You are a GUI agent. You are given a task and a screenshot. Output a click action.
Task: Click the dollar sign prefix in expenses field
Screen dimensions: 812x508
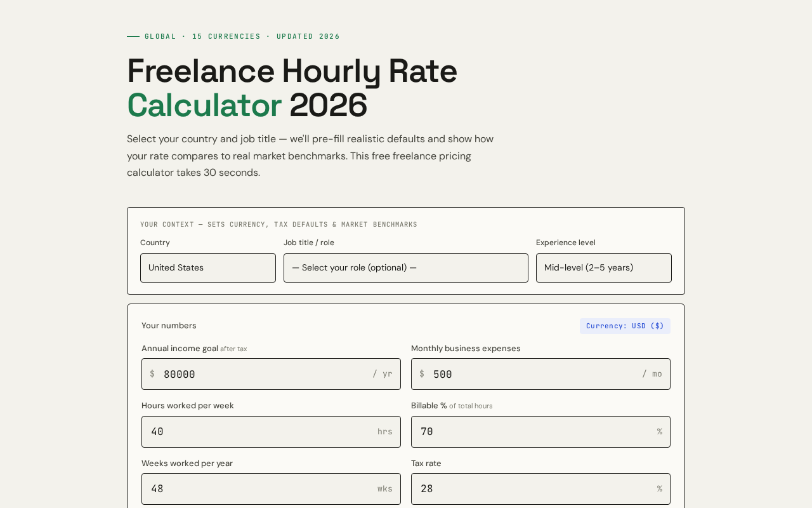coord(422,374)
